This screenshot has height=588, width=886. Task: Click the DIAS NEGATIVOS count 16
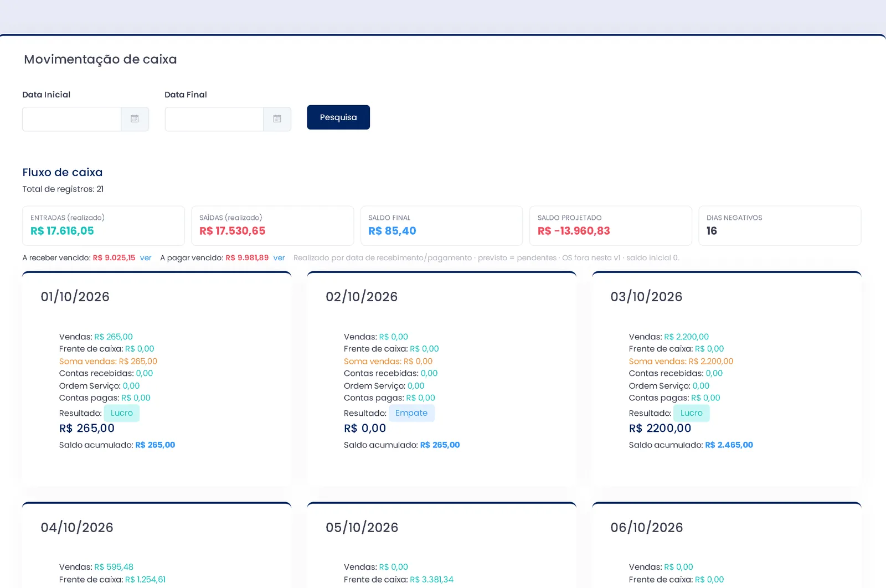click(x=712, y=231)
